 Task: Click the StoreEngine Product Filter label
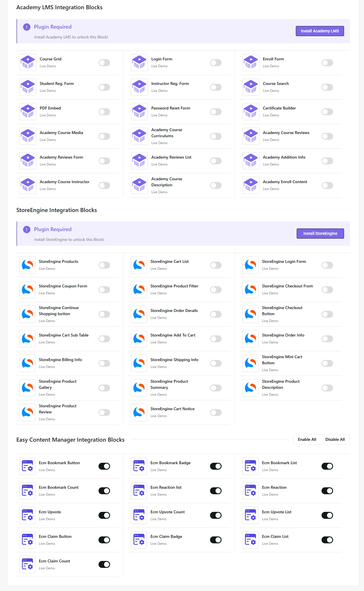point(174,286)
